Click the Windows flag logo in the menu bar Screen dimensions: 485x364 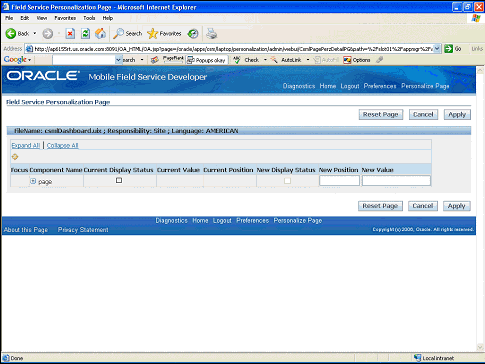(x=476, y=18)
